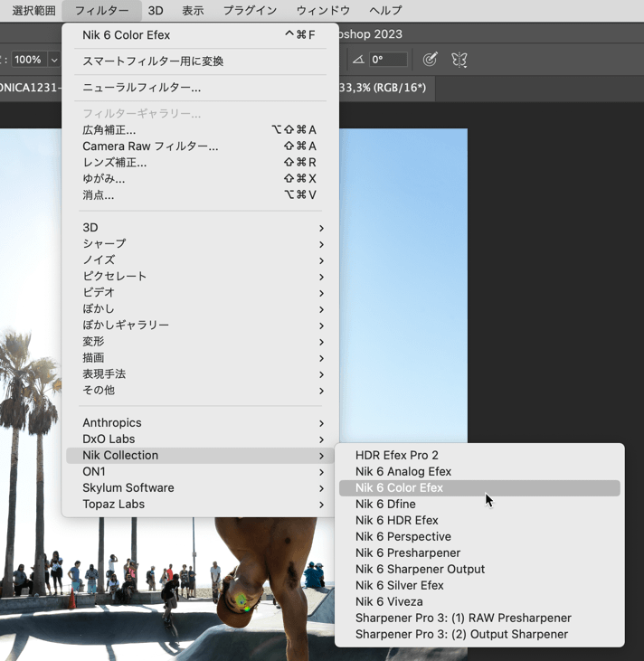Launch Nik 6 Presharpener

pyautogui.click(x=479, y=553)
